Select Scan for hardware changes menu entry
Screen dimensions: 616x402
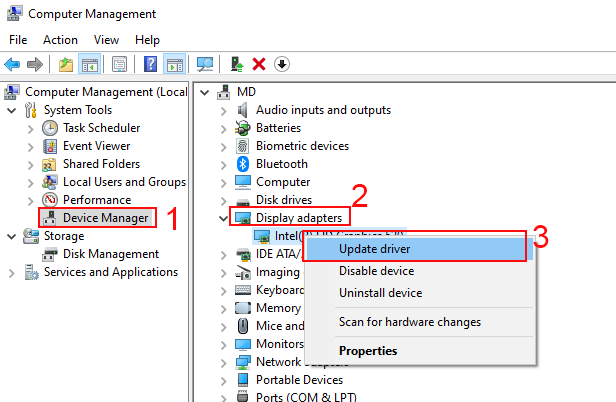pyautogui.click(x=419, y=322)
